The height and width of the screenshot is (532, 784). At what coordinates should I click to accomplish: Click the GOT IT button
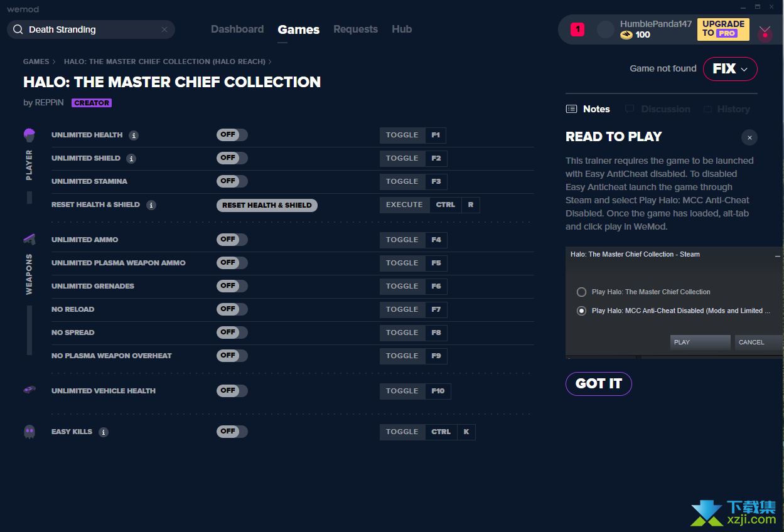[x=599, y=384]
